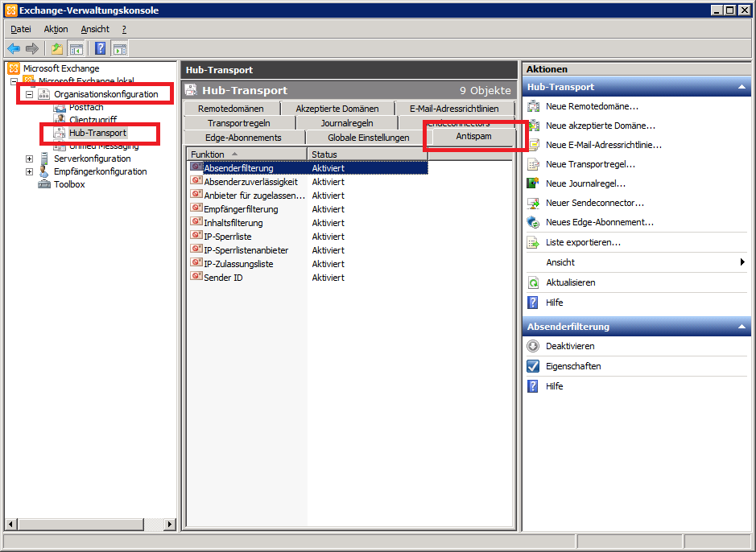Expand the Empfängerkonfiguration tree node
Screen dimensions: 756x552
30,171
